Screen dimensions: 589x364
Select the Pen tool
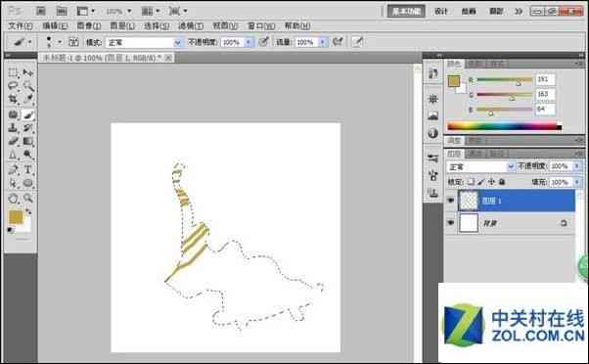13,169
